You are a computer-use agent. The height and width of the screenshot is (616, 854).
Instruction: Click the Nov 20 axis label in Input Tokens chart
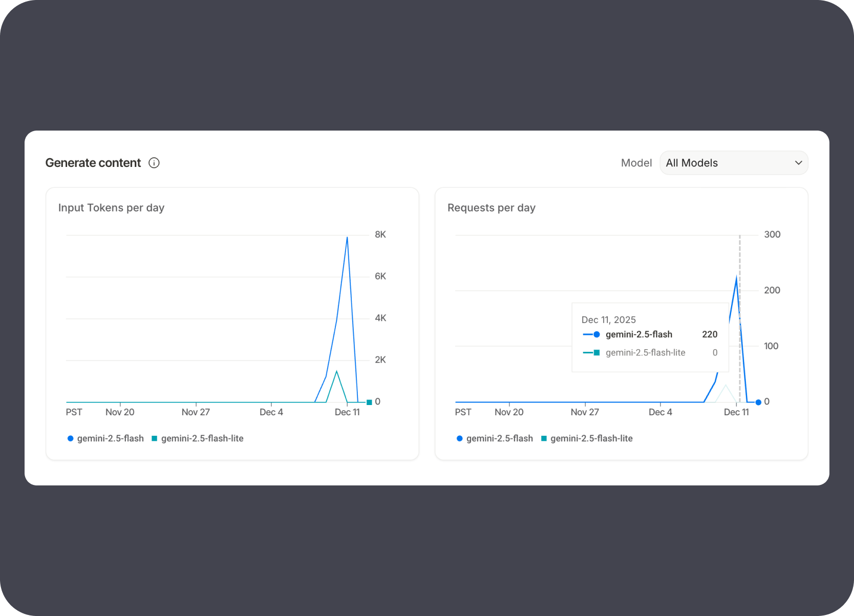coord(120,412)
